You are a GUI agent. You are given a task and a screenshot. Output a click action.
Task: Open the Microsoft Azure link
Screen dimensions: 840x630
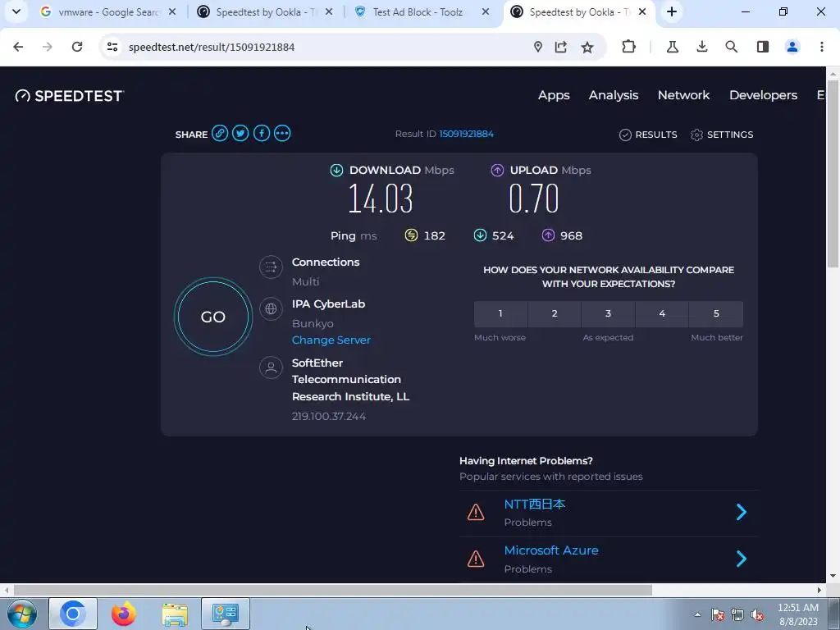coord(551,550)
